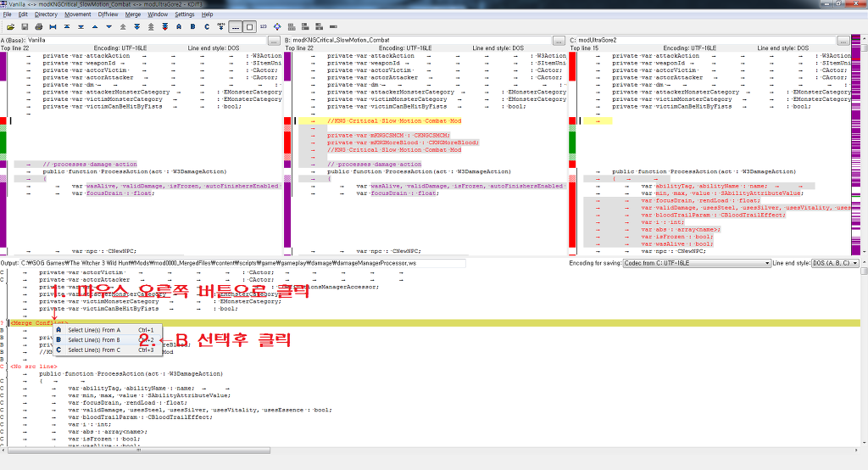Open the Line end style dropdown
Image resolution: width=868 pixels, height=470 pixels.
pyautogui.click(x=836, y=263)
